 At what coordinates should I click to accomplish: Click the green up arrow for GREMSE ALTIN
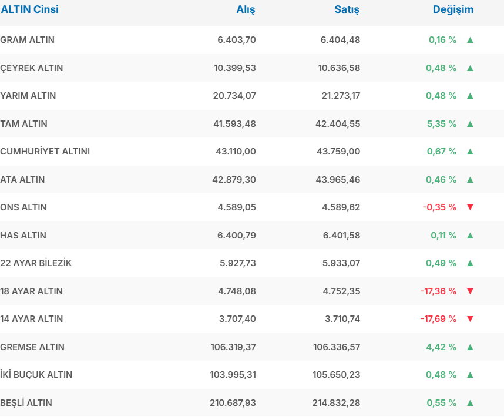pos(470,347)
